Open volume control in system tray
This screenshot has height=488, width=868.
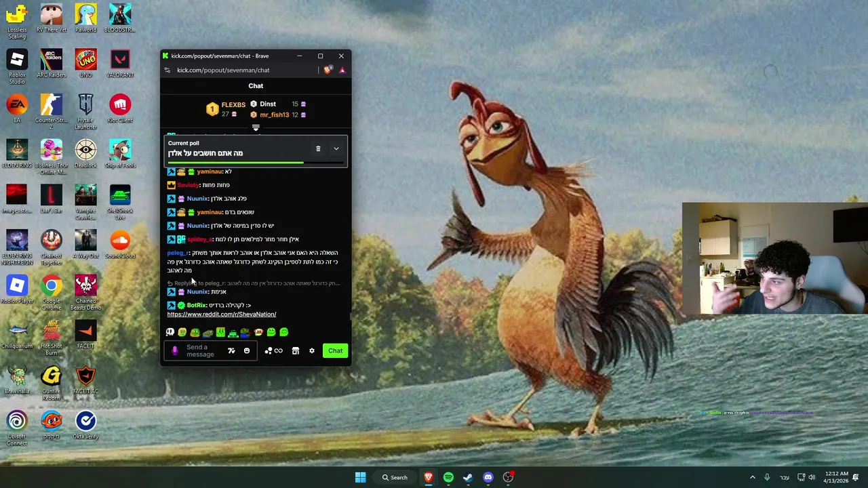[x=812, y=477]
